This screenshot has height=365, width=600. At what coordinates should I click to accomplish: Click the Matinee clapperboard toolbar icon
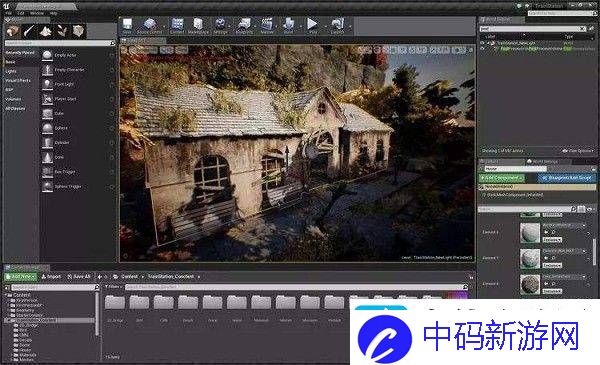click(x=266, y=24)
